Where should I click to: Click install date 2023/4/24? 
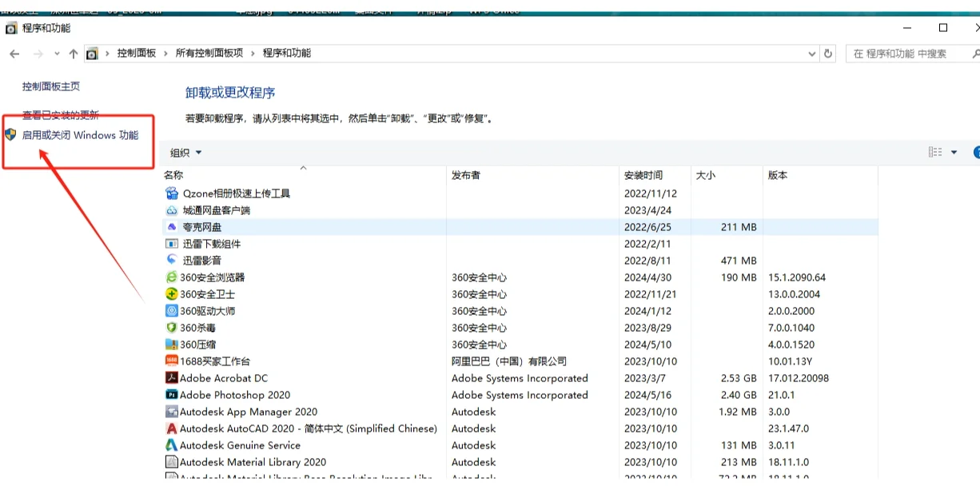pos(648,210)
